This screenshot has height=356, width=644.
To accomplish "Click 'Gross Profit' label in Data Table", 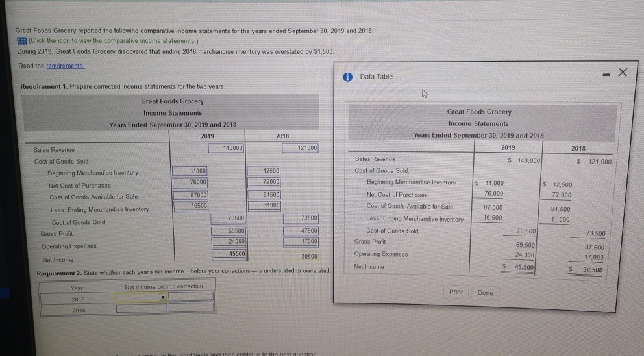I will coord(370,242).
